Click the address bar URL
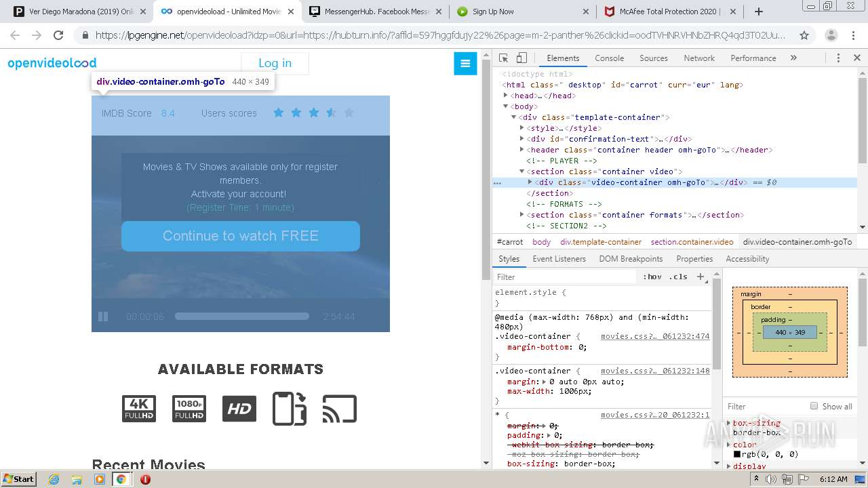 click(439, 35)
